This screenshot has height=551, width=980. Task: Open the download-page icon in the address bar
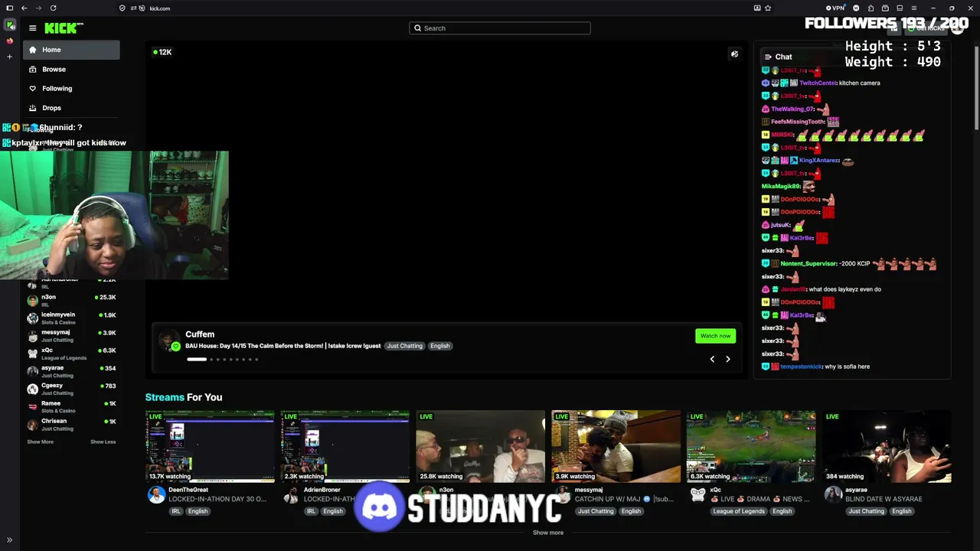[x=757, y=8]
